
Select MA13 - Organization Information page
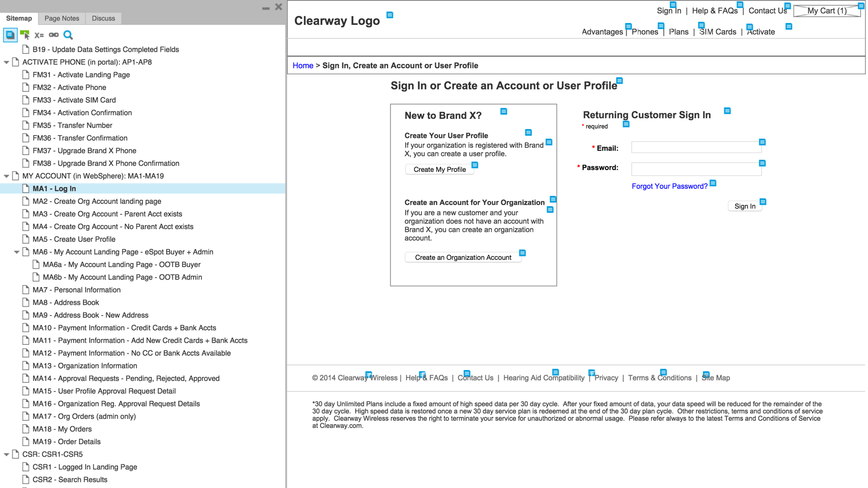[x=85, y=366]
